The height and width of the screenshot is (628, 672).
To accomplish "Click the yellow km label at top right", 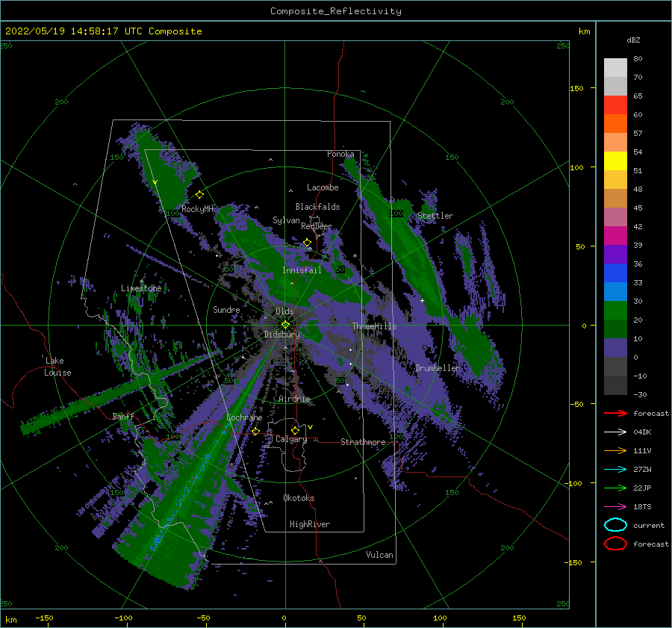I will (584, 31).
